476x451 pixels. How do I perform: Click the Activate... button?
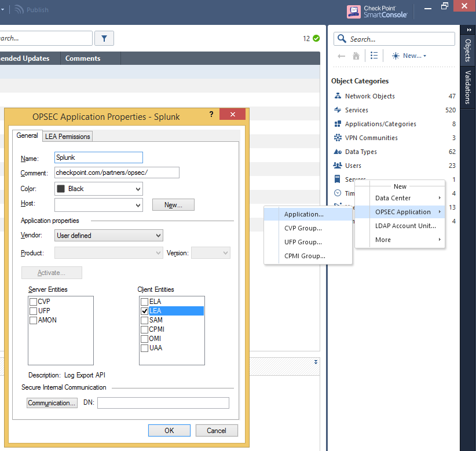click(52, 273)
